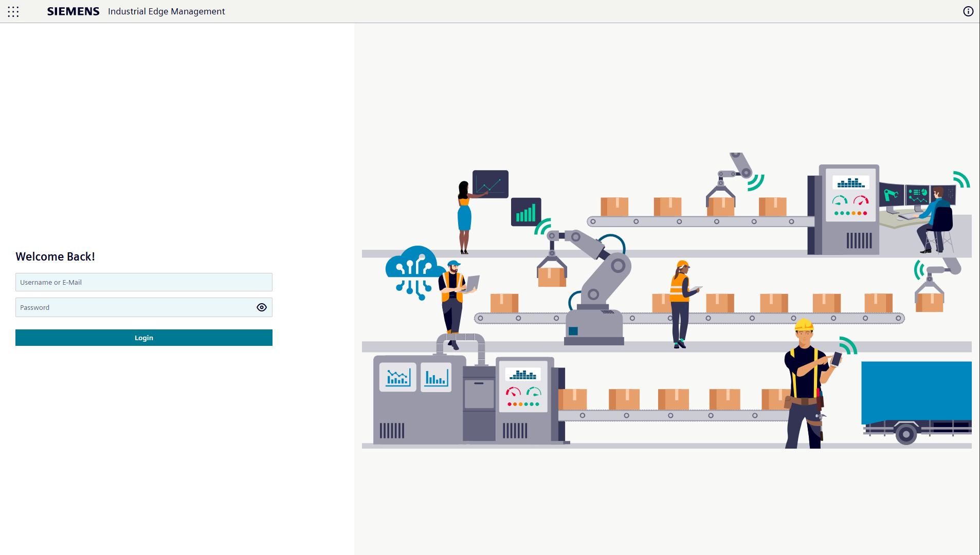The image size is (980, 555).
Task: Click the woman in orange safety vest
Action: coord(681,303)
